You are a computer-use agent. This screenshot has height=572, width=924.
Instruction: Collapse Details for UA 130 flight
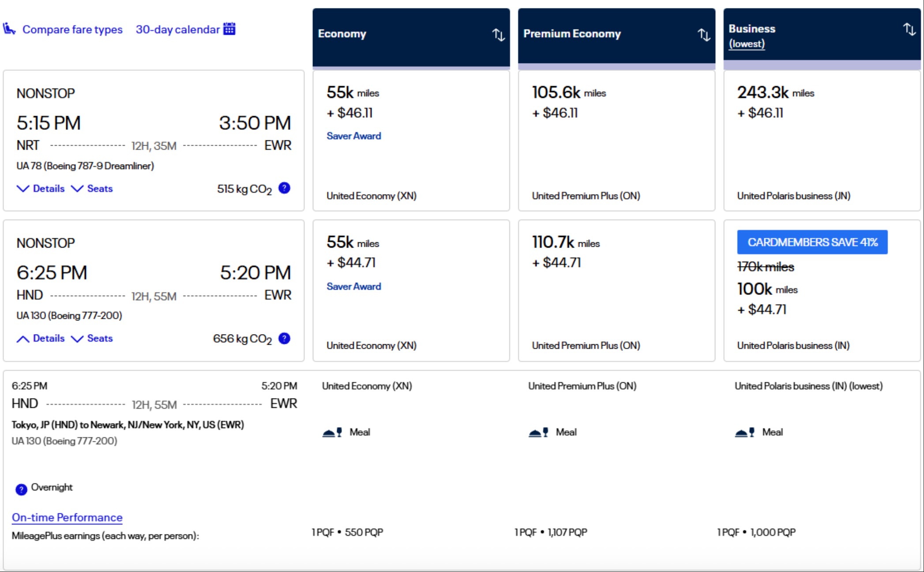[41, 339]
